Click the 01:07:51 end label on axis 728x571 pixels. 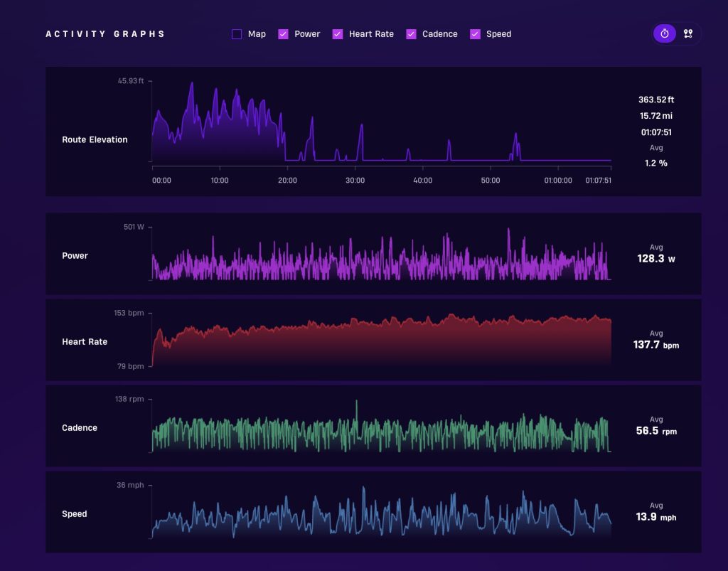(x=598, y=180)
